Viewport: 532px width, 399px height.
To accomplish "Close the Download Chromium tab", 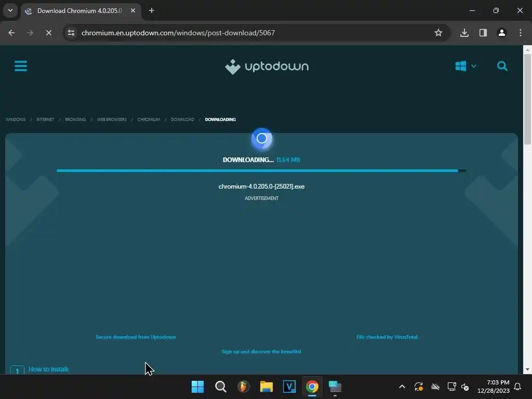I will (133, 10).
